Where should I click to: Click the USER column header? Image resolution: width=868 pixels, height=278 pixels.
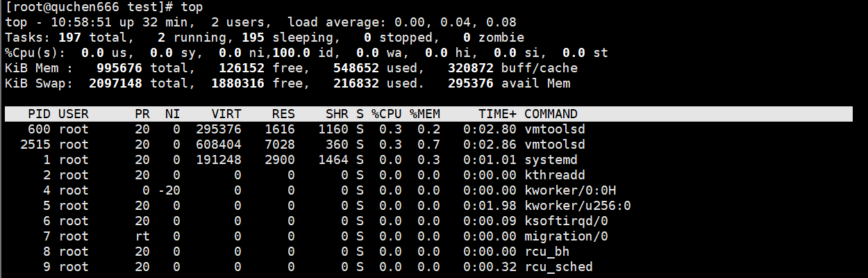(74, 114)
